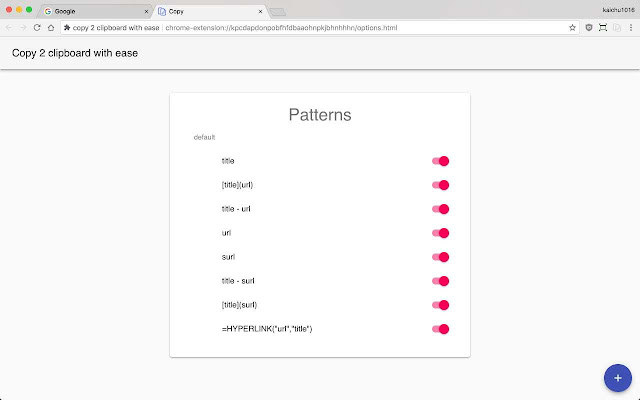
Task: Click the "Patterns" heading
Action: (x=320, y=115)
